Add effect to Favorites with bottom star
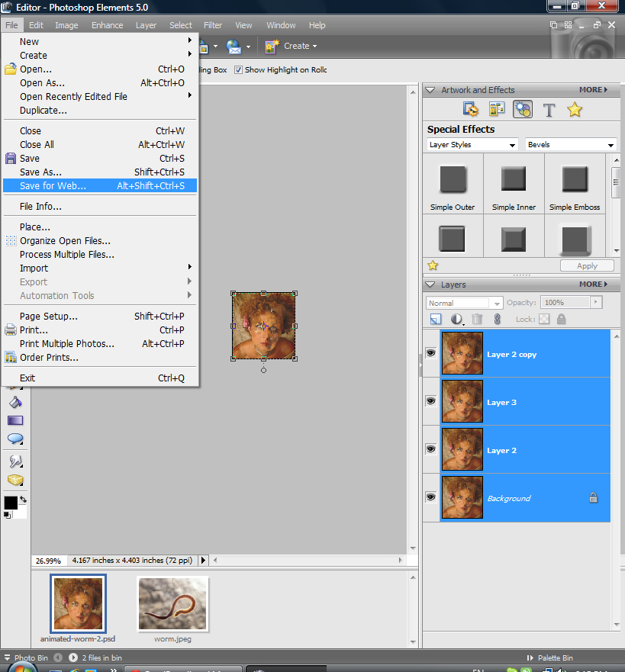The height and width of the screenshot is (672, 625). click(x=433, y=265)
